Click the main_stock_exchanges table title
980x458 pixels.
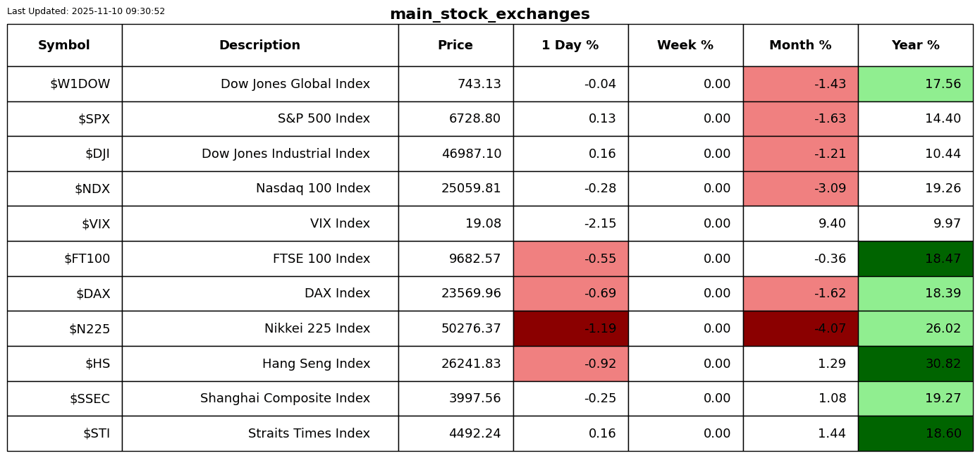[x=489, y=14]
